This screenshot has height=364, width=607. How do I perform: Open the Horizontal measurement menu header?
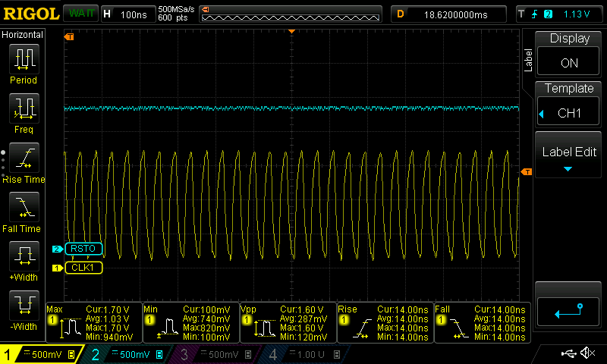coord(23,35)
